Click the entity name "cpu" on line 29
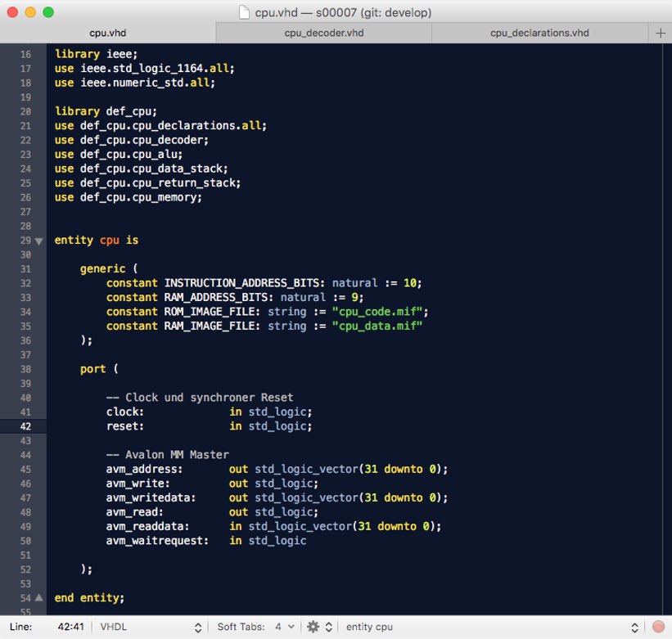The width and height of the screenshot is (672, 639). (x=110, y=241)
